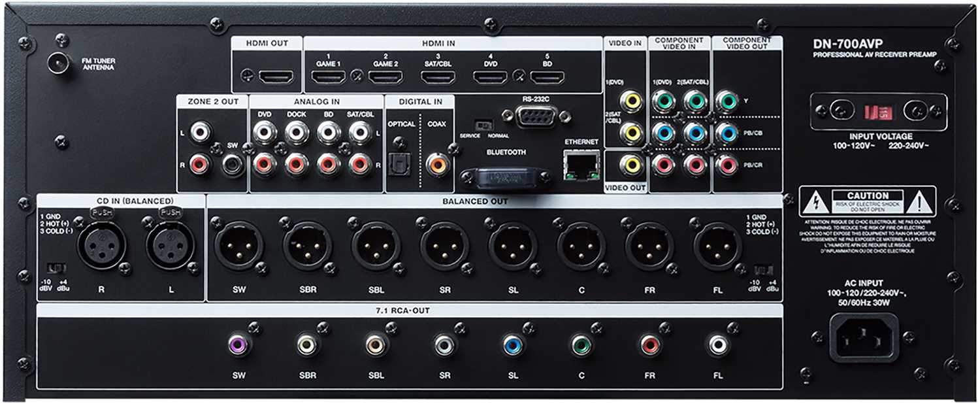Click the Analog In SAT/CBL red R jack
Viewport: 980px width, 404px height.
[359, 164]
